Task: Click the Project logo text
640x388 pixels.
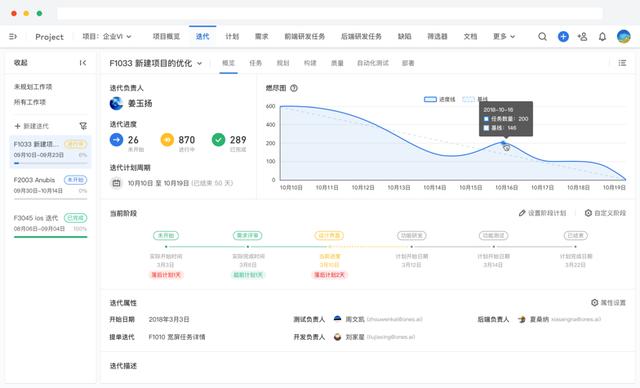Action: [49, 37]
